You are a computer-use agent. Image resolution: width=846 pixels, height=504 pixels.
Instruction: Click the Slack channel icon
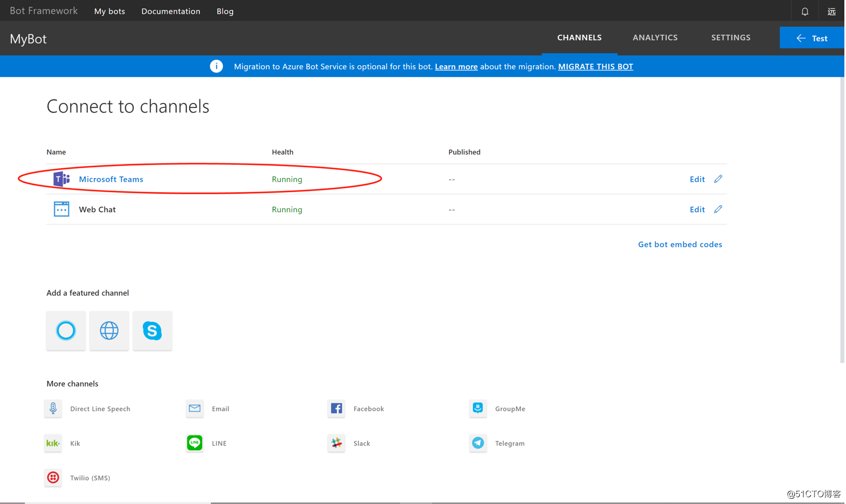pos(337,444)
